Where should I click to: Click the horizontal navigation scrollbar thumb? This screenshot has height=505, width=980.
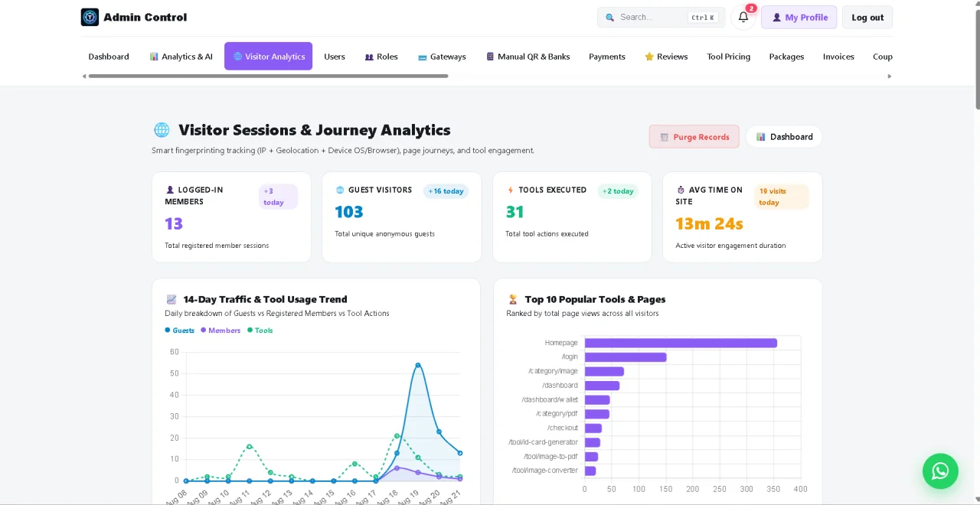268,76
